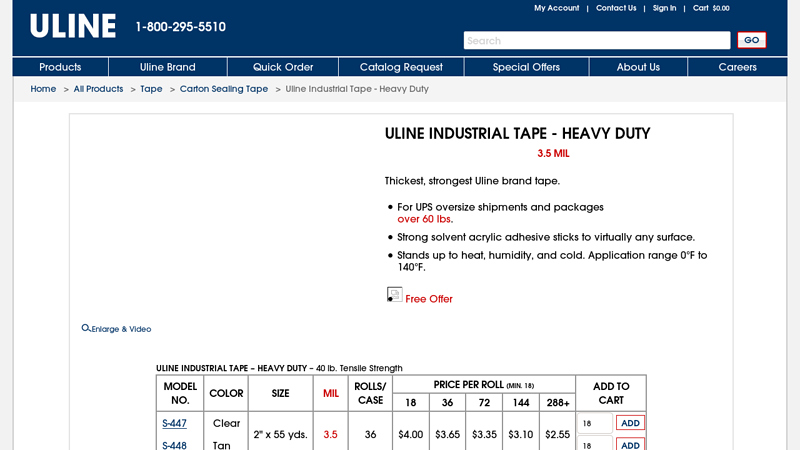Go to Carton Sealing Tape breadcrumb
This screenshot has height=450, width=800.
click(224, 89)
